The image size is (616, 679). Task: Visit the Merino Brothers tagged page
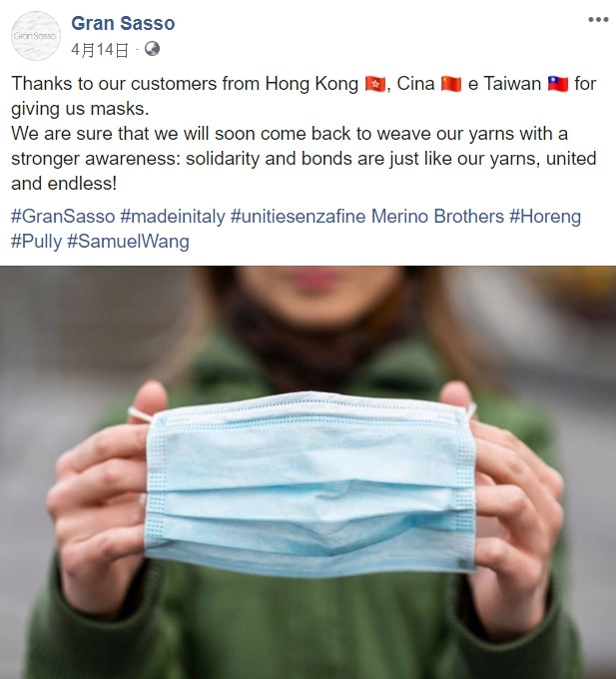(437, 216)
